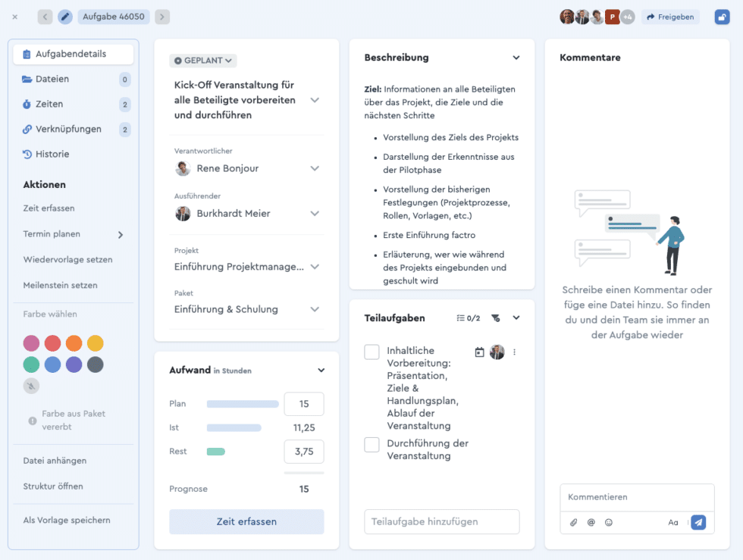Image resolution: width=743 pixels, height=560 pixels.
Task: Click the calendar icon on first subtask
Action: [x=479, y=352]
